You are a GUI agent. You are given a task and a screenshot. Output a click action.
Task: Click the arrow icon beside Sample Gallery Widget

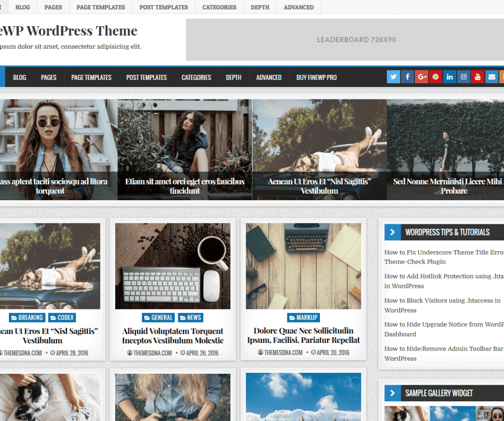[392, 393]
